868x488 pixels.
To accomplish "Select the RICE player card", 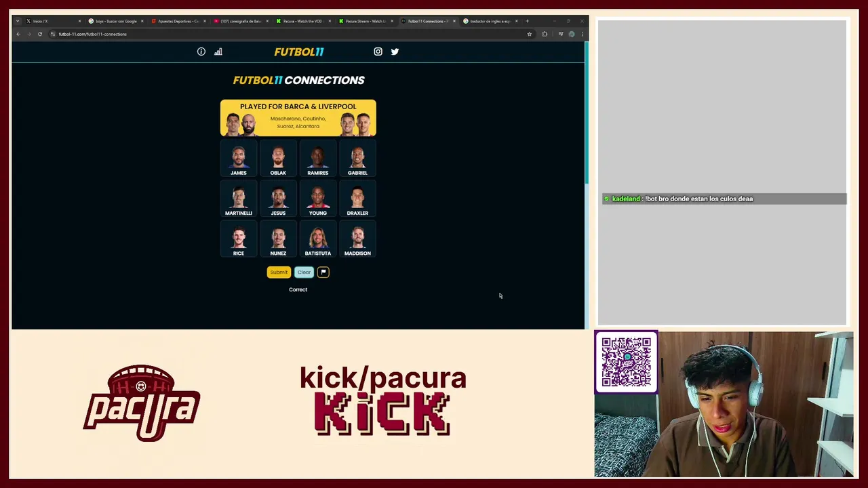I will coord(239,239).
